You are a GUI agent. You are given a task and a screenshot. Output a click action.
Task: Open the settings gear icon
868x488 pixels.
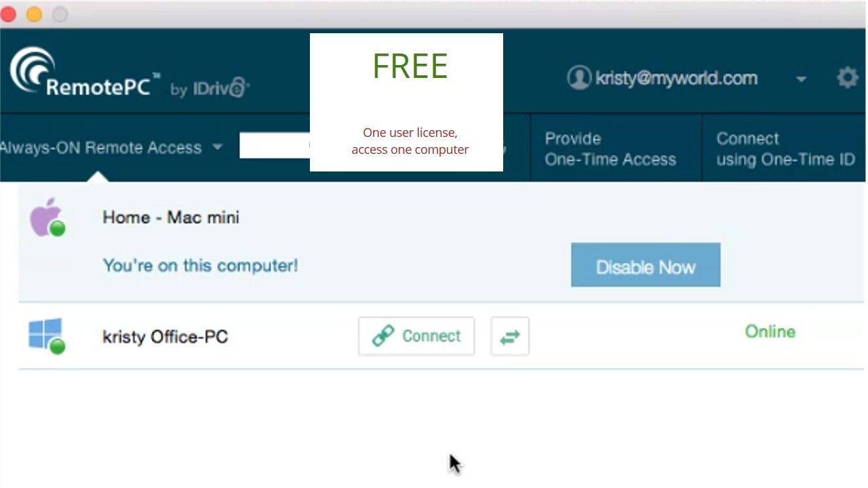(848, 77)
